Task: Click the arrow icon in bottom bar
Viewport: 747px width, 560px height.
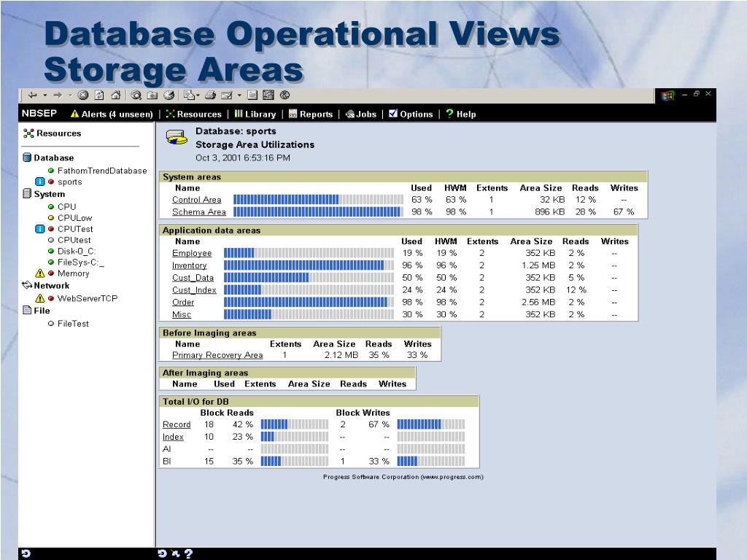Action: [x=175, y=553]
